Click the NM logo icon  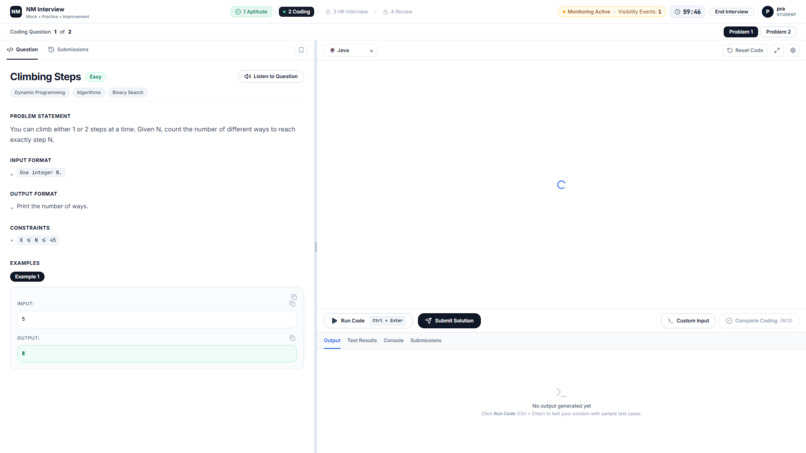click(x=16, y=11)
